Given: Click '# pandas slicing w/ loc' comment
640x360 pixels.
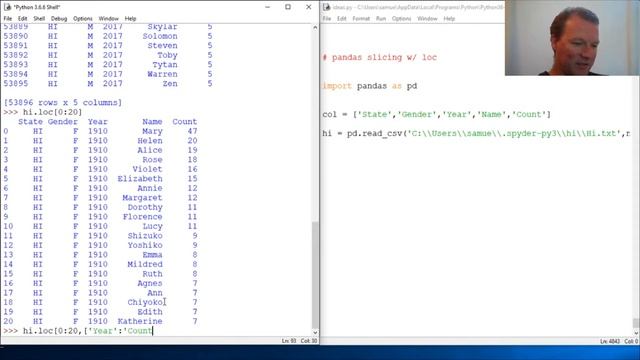Looking at the screenshot, I should pos(380,57).
